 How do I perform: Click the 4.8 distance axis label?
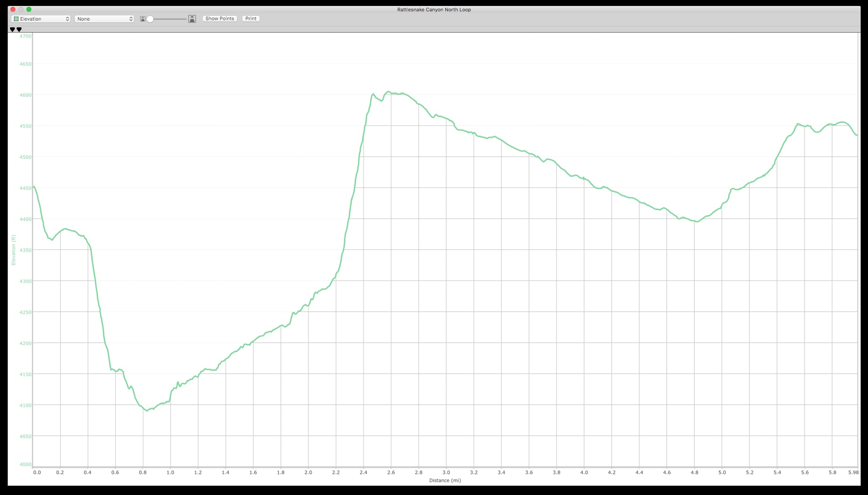[x=694, y=472]
